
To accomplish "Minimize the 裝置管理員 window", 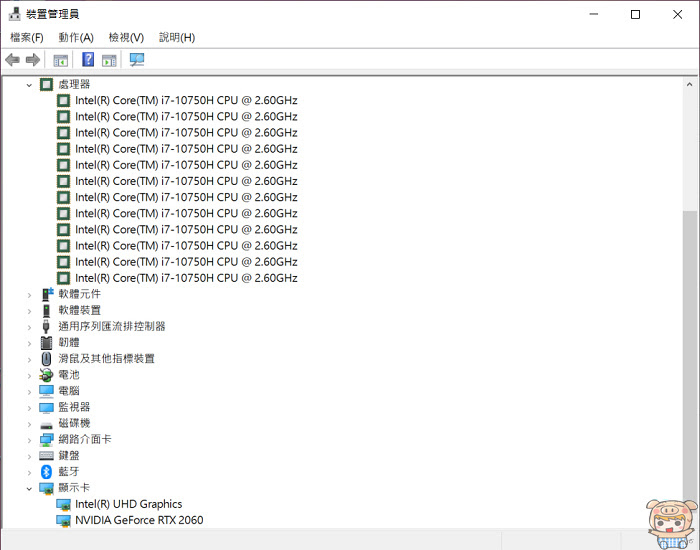I will [594, 14].
